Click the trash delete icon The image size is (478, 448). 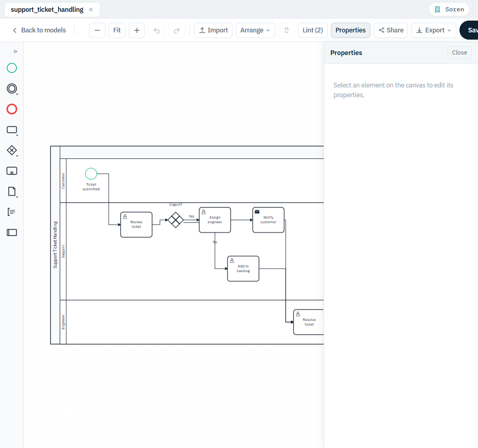click(287, 30)
